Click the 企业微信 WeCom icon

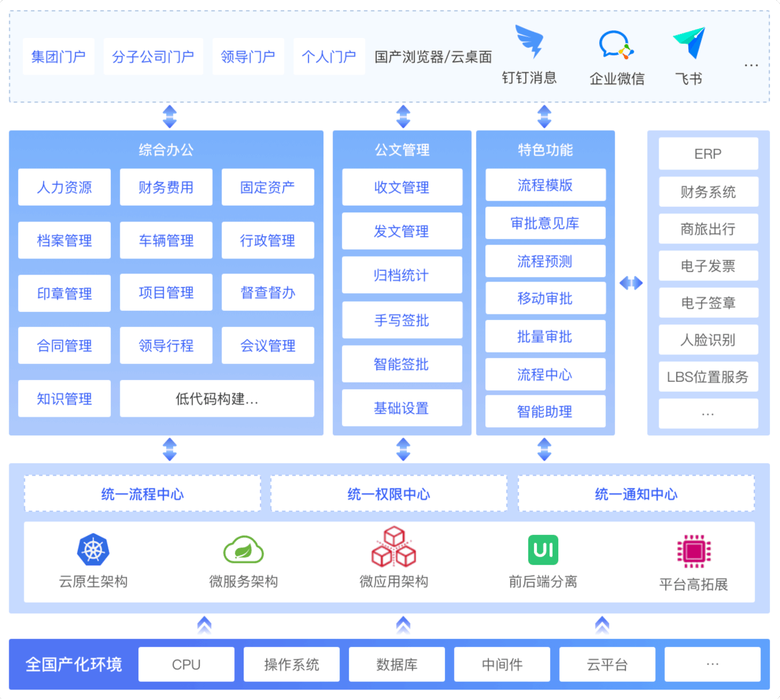pos(616,45)
